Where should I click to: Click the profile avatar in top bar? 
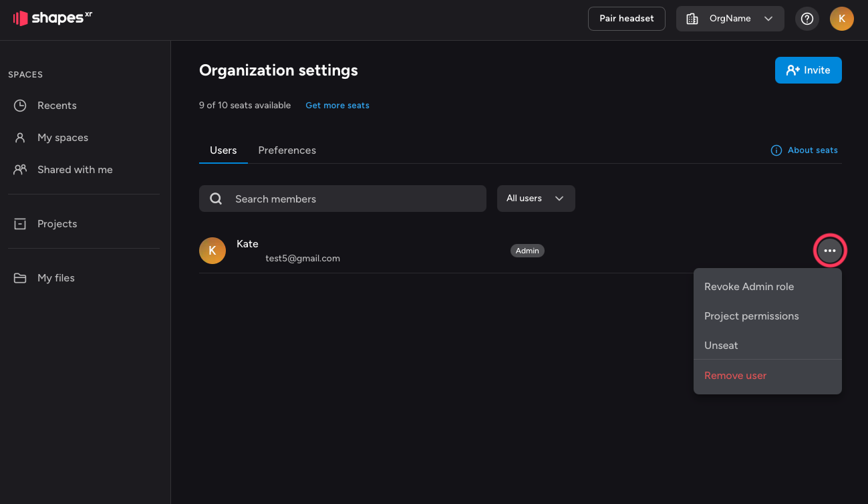pos(841,19)
